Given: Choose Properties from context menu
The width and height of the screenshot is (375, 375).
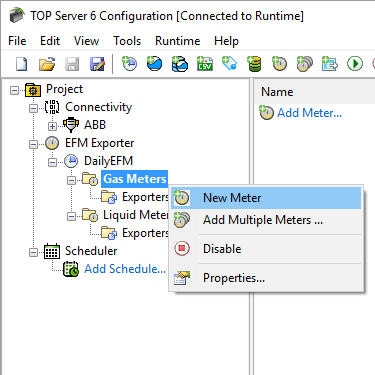Looking at the screenshot, I should [266, 278].
